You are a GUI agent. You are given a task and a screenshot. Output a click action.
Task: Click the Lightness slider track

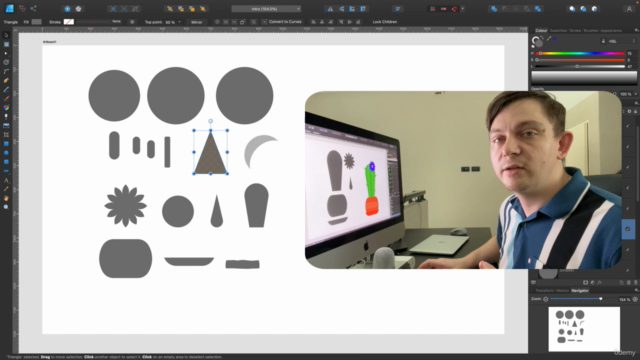[580, 66]
